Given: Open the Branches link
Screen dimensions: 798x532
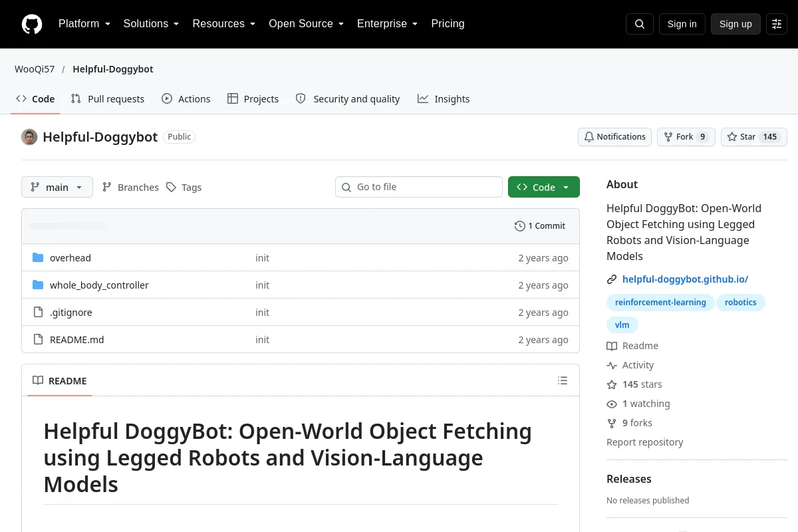Looking at the screenshot, I should 130,188.
